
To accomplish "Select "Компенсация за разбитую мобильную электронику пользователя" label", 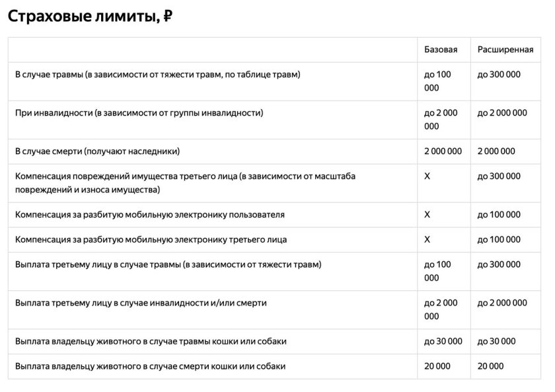I will [x=150, y=215].
